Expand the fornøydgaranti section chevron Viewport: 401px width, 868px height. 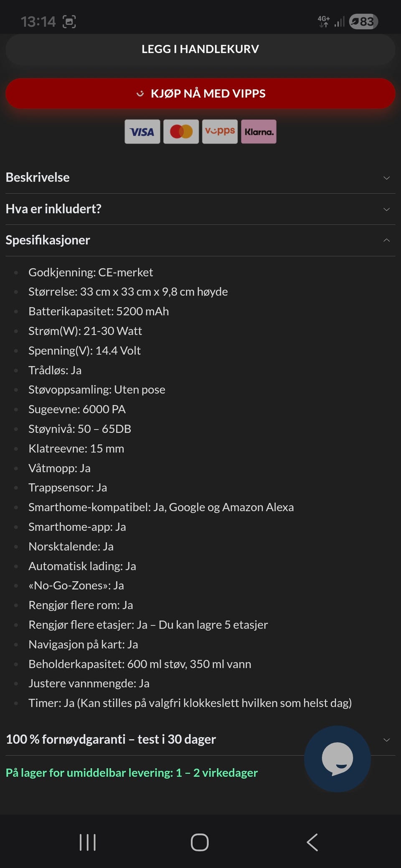386,739
